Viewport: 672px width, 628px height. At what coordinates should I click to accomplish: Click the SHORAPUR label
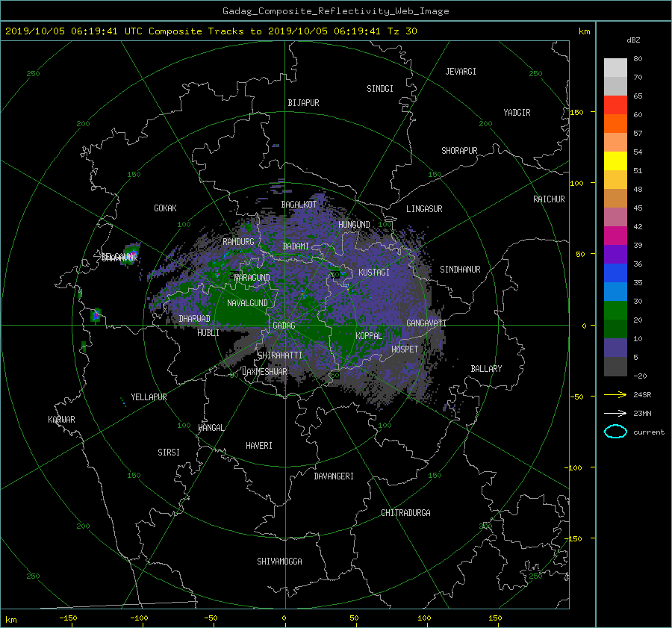click(x=459, y=151)
